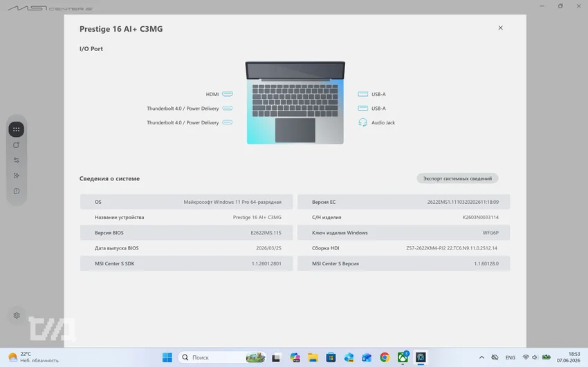Click the MSI Center S logo
The image size is (588, 367).
(50, 8)
